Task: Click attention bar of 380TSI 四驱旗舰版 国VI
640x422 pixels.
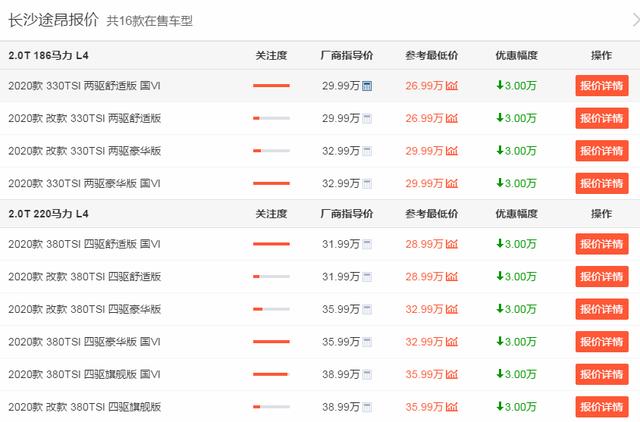Action: [271, 374]
